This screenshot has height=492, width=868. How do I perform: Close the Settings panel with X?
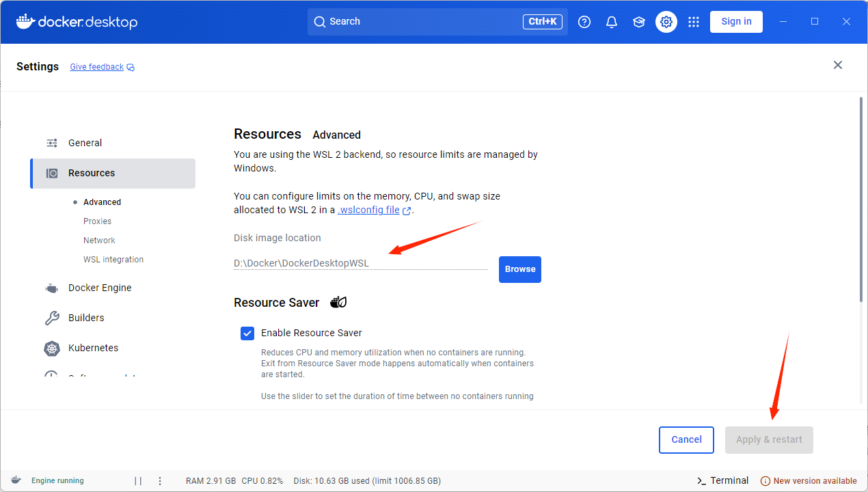838,65
